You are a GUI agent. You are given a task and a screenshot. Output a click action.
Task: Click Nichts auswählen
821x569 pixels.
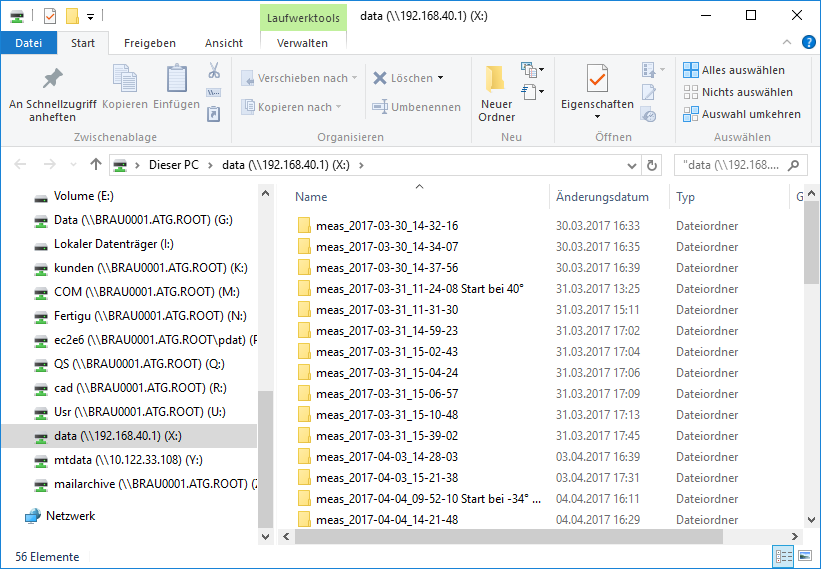(738, 92)
